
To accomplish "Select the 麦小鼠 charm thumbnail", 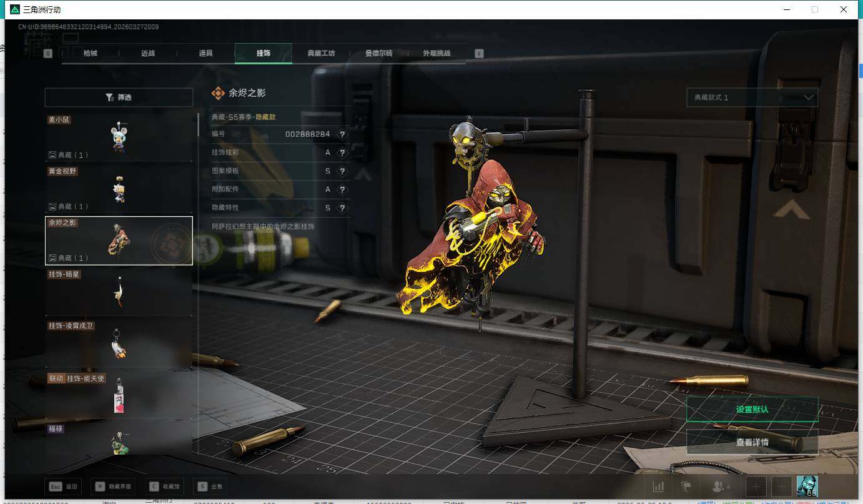I will tap(119, 137).
